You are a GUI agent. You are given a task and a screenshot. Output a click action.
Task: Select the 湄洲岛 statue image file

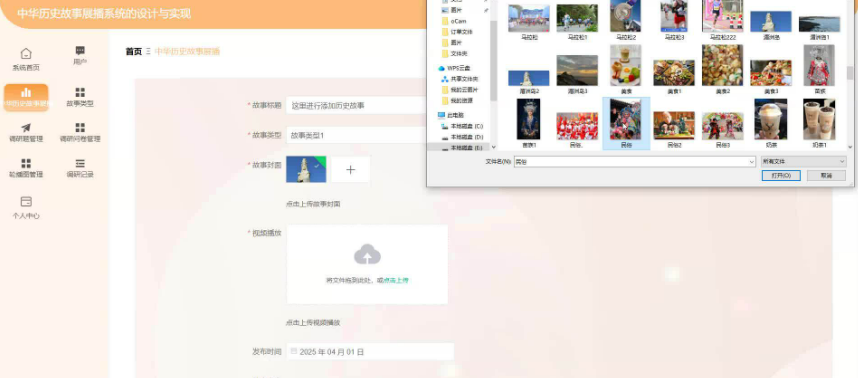770,25
